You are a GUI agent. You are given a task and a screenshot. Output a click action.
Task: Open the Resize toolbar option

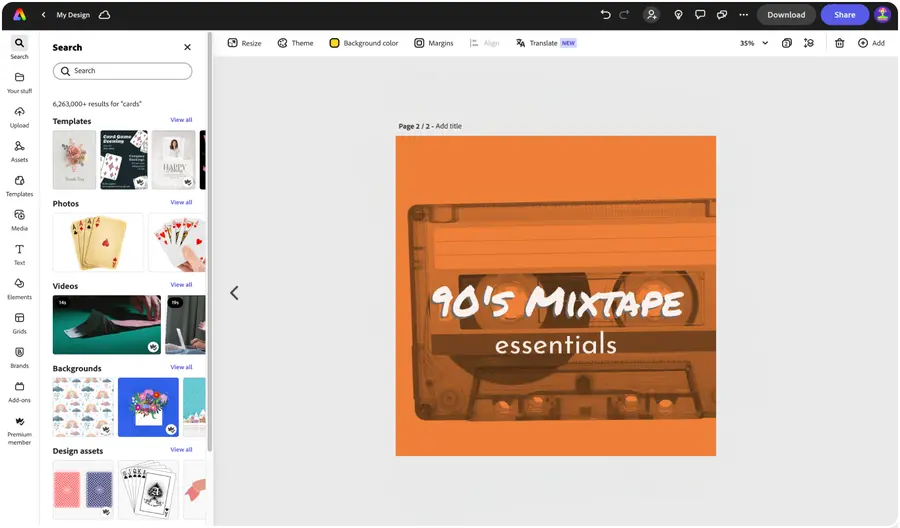[x=244, y=43]
